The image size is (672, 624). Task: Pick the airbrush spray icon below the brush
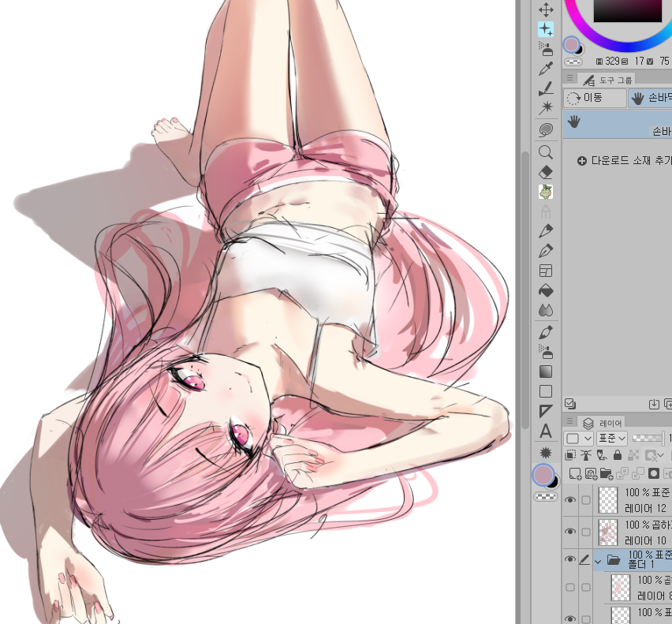tap(546, 352)
